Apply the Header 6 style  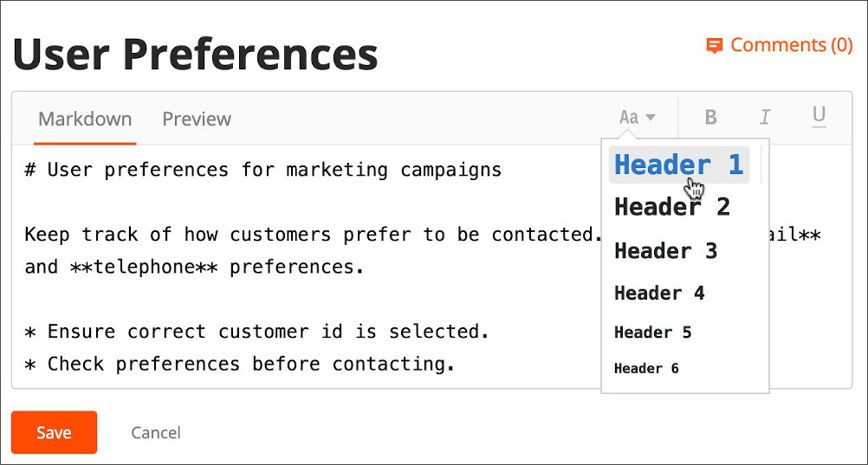point(646,369)
